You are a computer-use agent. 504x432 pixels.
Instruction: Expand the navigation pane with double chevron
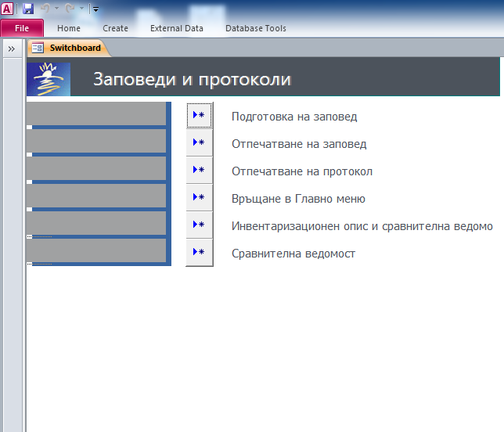[12, 49]
